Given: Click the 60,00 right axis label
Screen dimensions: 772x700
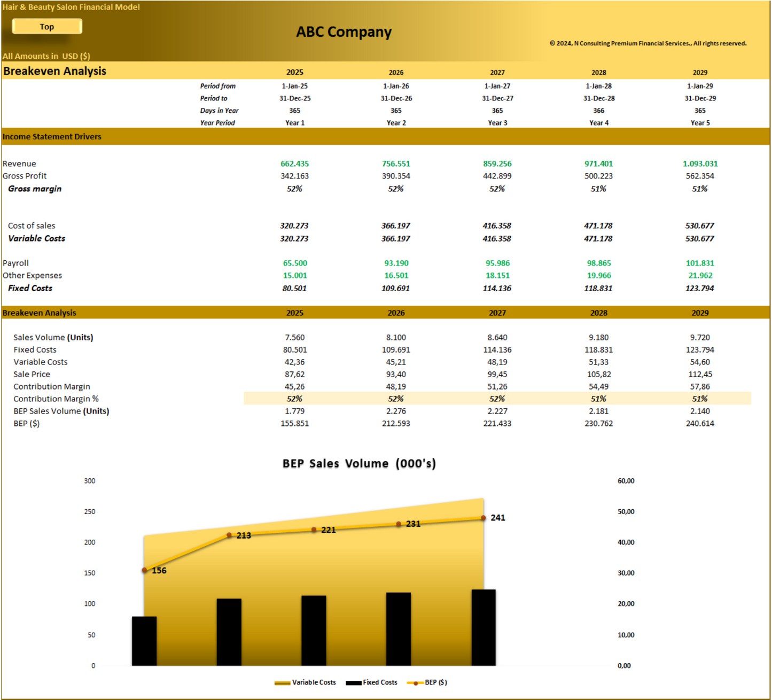Looking at the screenshot, I should 626,481.
